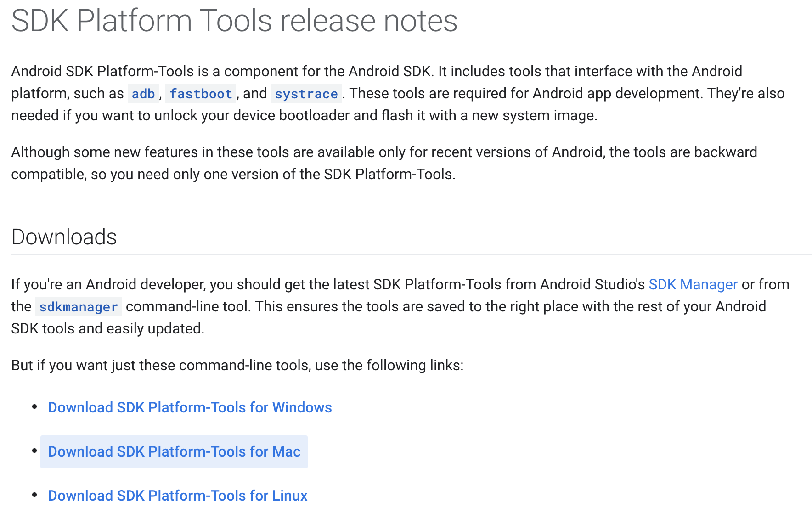This screenshot has width=812, height=519.
Task: Download SDK Platform-Tools for Linux
Action: 178,496
